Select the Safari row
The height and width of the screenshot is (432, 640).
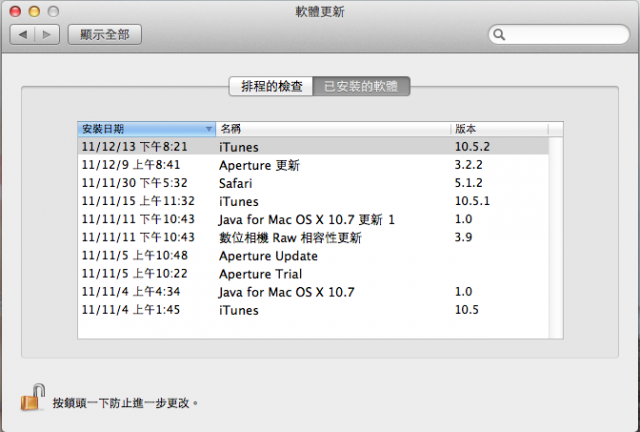click(313, 183)
